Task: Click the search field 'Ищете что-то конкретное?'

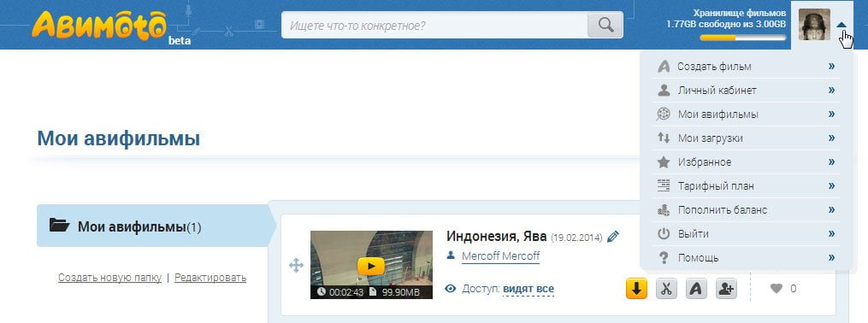Action: click(434, 25)
